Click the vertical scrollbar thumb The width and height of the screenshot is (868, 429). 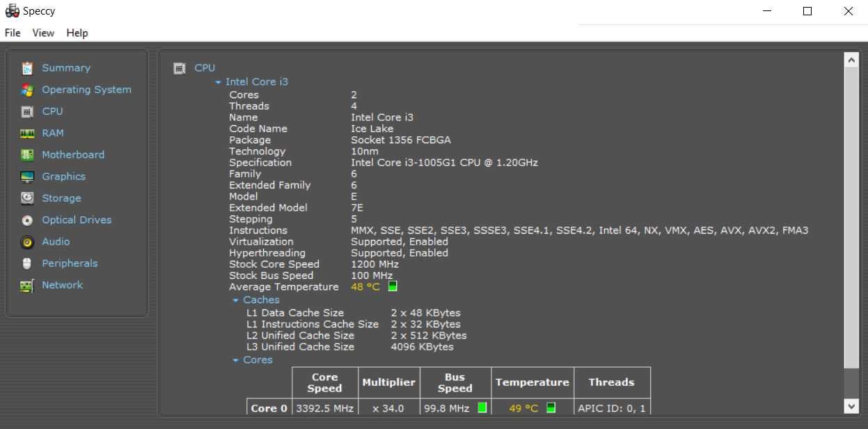(852, 218)
